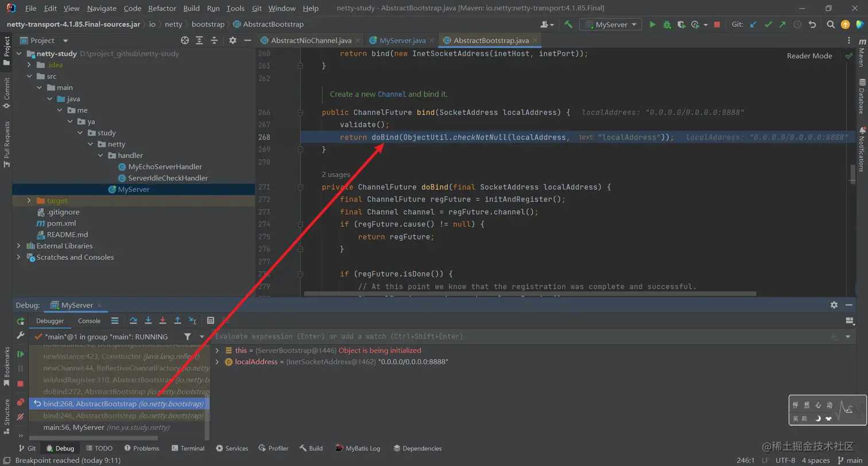Toggle mute breakpoints in the Debug sidebar
The height and width of the screenshot is (466, 868).
[x=21, y=417]
